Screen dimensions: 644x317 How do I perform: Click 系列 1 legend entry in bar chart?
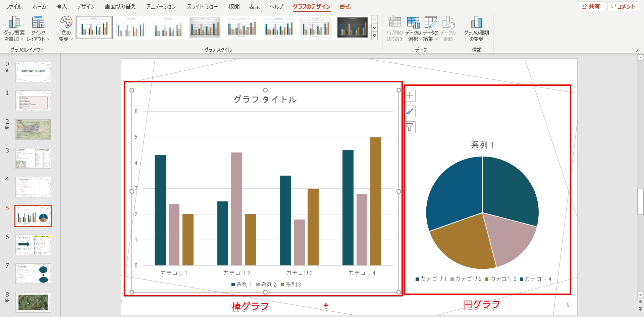tap(241, 284)
